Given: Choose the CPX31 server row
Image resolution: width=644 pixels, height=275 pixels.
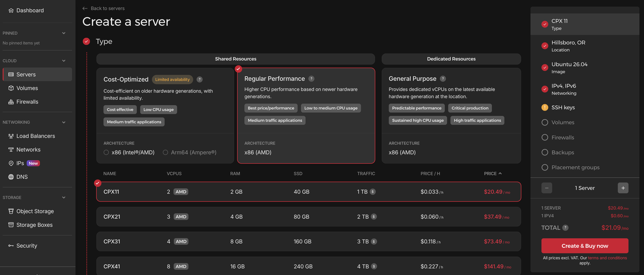Looking at the screenshot, I should tap(309, 242).
